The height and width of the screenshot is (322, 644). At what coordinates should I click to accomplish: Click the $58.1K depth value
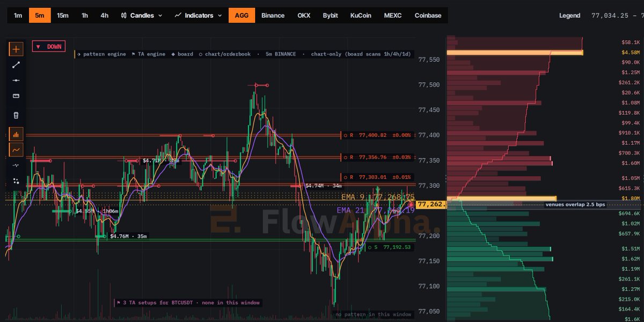[x=630, y=42]
